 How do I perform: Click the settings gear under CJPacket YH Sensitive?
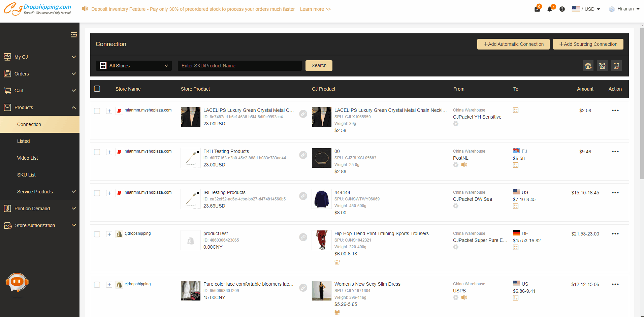(x=456, y=124)
